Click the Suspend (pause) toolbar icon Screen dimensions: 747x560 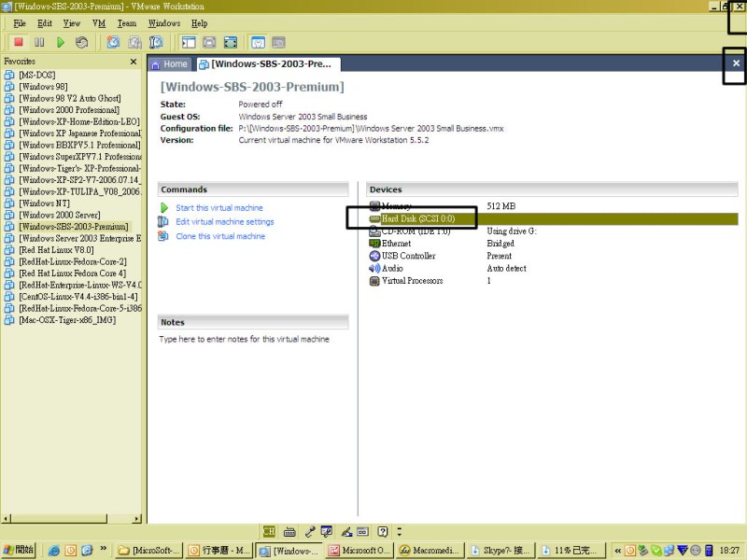[39, 42]
